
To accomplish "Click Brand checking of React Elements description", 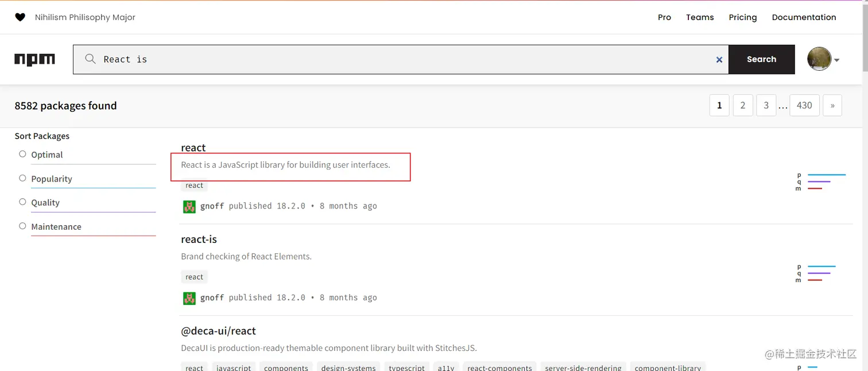I will click(246, 256).
